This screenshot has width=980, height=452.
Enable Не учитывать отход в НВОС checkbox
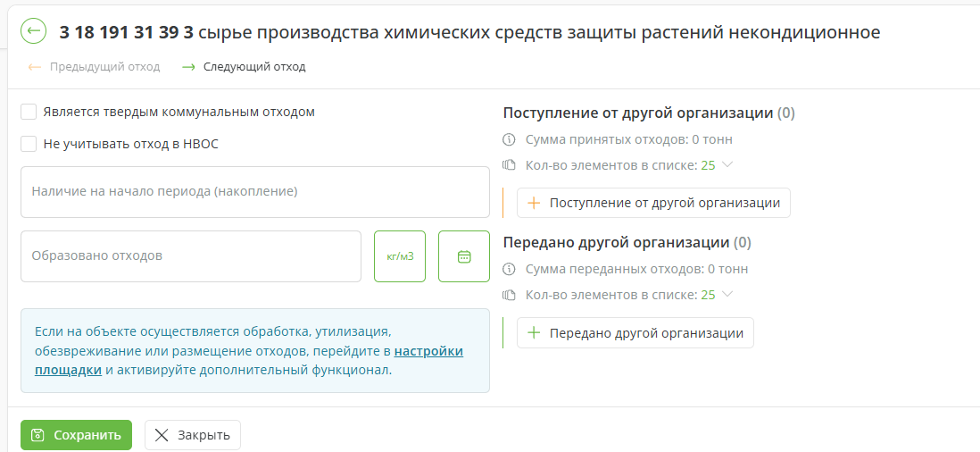click(29, 144)
